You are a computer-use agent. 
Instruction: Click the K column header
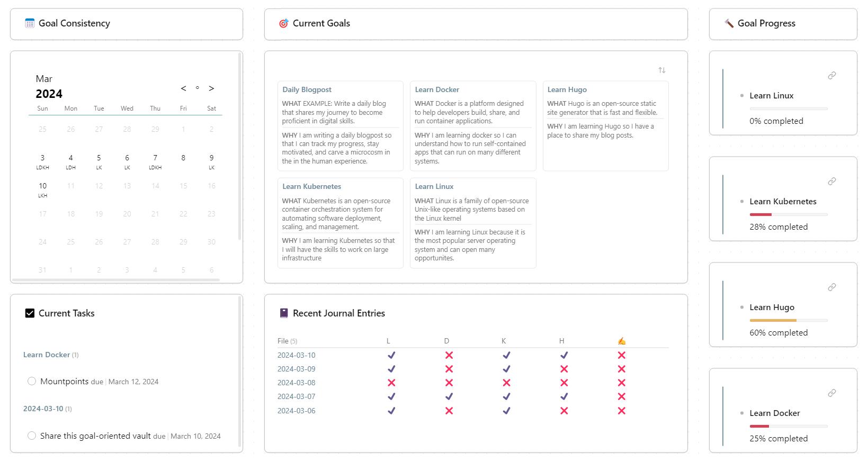pyautogui.click(x=504, y=341)
